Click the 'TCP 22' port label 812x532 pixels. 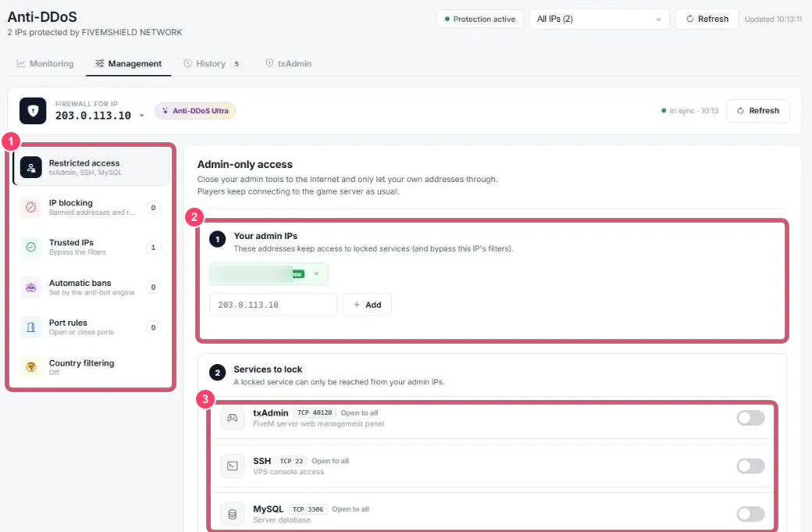pyautogui.click(x=291, y=461)
